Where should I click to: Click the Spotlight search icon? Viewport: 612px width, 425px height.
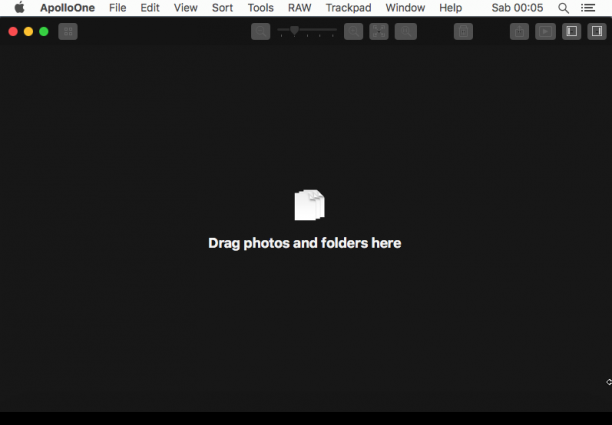pos(563,8)
